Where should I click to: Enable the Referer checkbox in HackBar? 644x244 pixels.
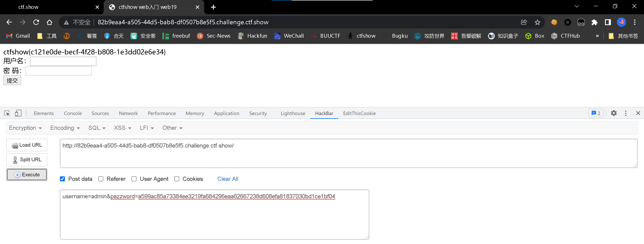[x=101, y=179]
